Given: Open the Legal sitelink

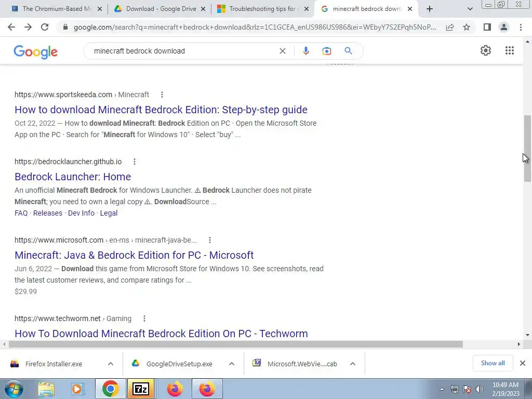Looking at the screenshot, I should coord(109,213).
